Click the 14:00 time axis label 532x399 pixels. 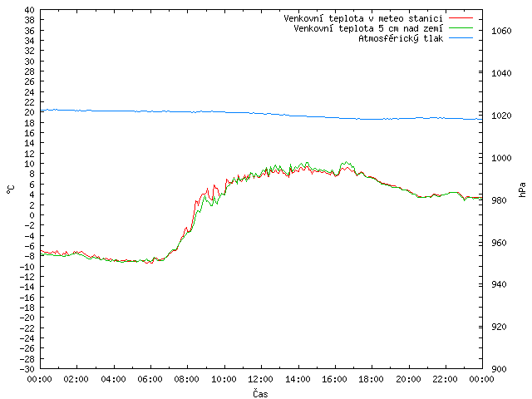(298, 379)
